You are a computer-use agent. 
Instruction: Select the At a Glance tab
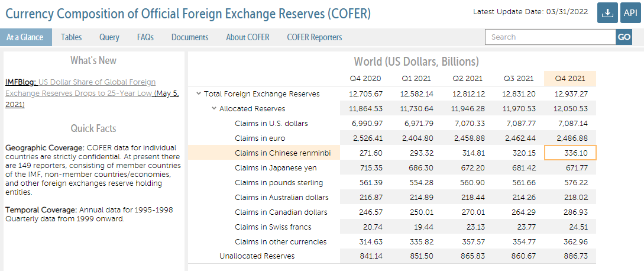(25, 37)
